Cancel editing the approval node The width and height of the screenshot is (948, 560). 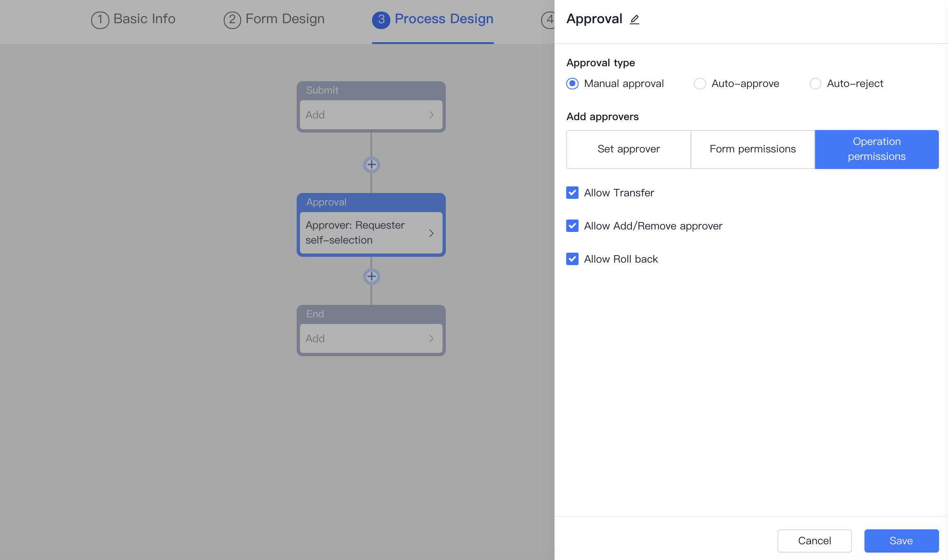coord(814,541)
